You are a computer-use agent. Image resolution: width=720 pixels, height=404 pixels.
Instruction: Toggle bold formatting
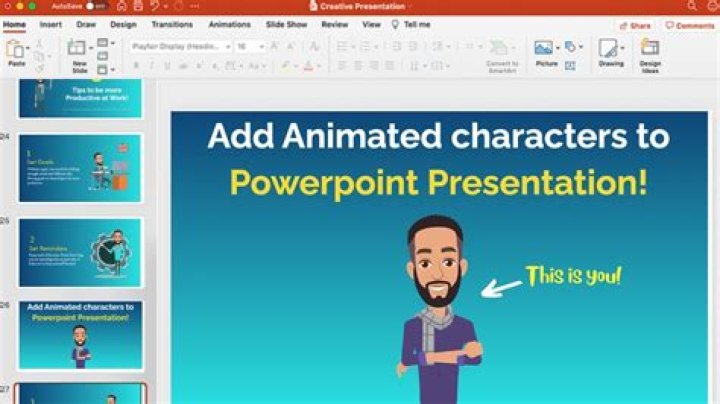click(135, 66)
